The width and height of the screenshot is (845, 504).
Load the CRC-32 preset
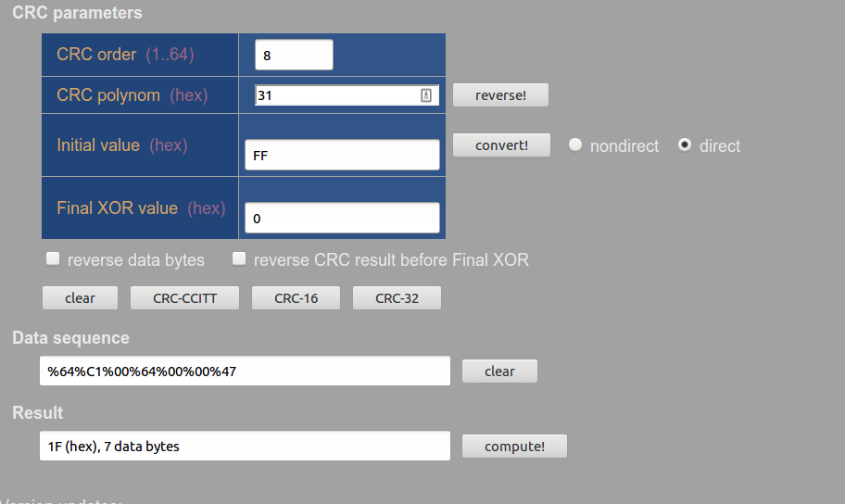coord(397,297)
